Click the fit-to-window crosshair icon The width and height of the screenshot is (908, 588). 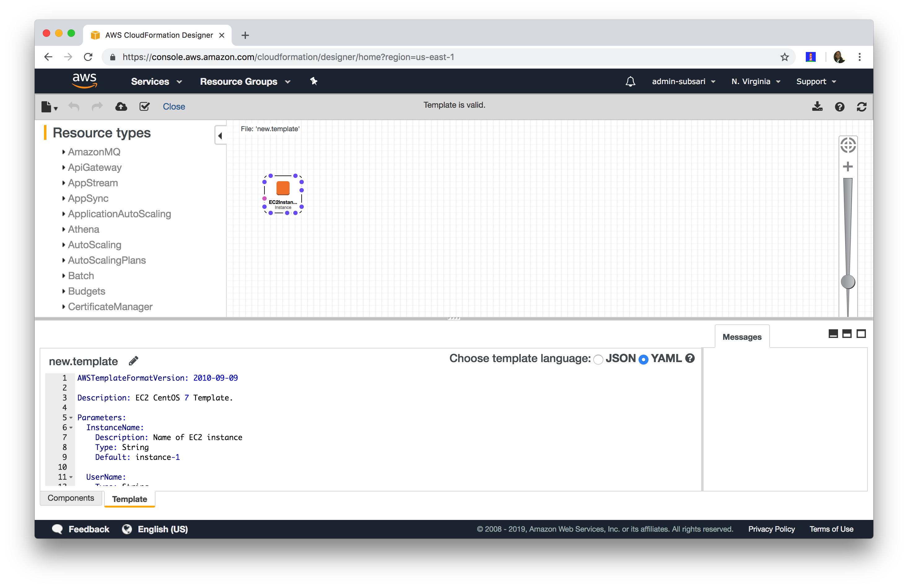pos(848,145)
